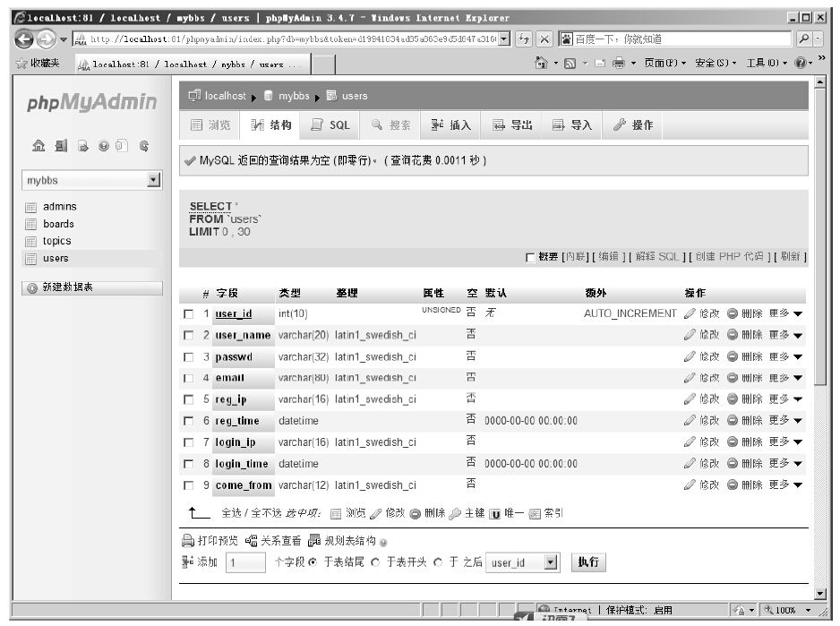Viewport: 840px width, 626px height.
Task: Click the 解释 SQL link
Action: click(657, 257)
